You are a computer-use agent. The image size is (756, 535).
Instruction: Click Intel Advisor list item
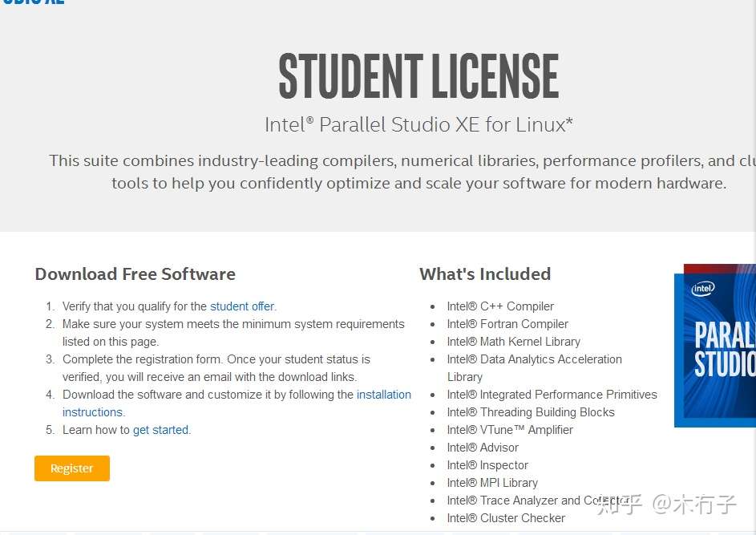point(482,448)
